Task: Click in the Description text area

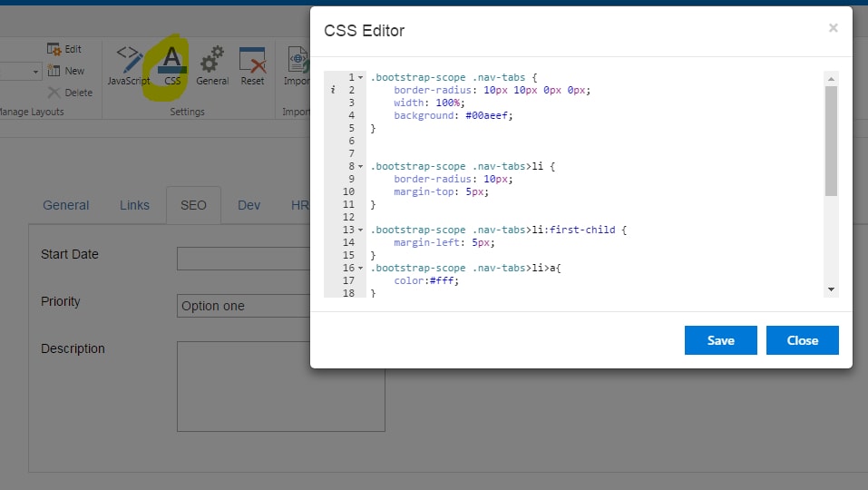Action: [x=280, y=387]
